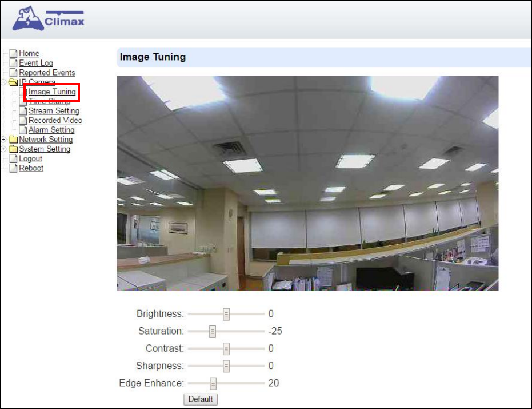
Task: Expand the System Setting node
Action: (3, 149)
